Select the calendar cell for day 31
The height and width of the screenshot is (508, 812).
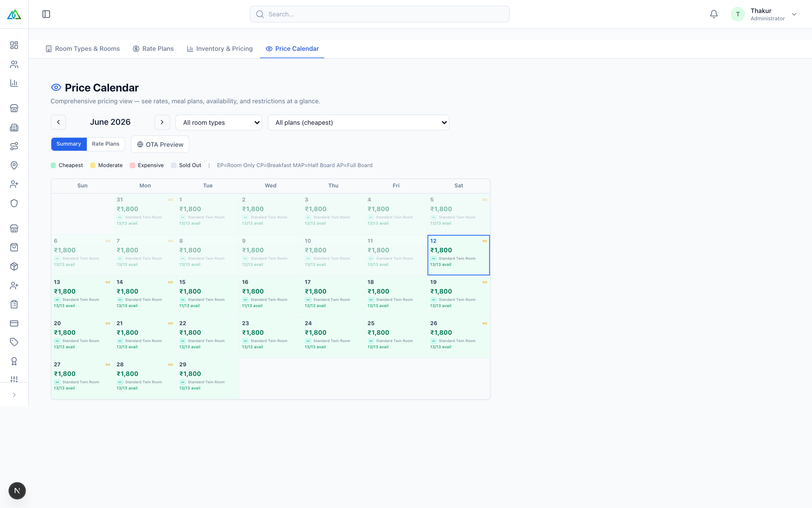pos(145,214)
